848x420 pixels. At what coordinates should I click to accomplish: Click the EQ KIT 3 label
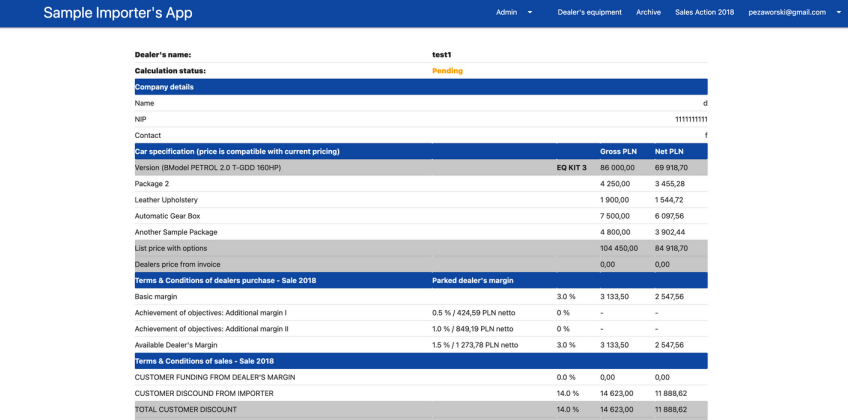pos(571,168)
